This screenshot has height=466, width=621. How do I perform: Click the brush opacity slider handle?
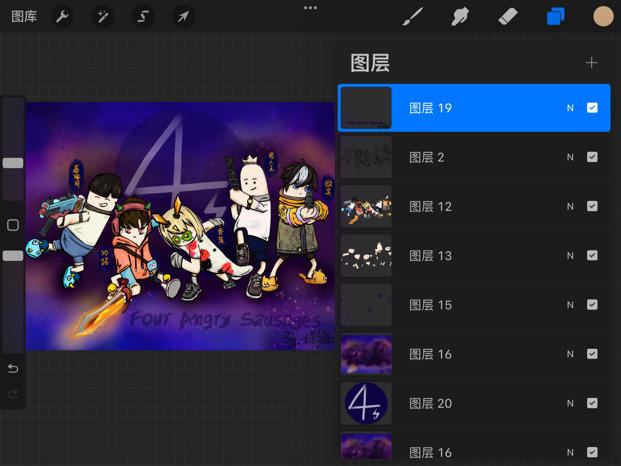13,256
